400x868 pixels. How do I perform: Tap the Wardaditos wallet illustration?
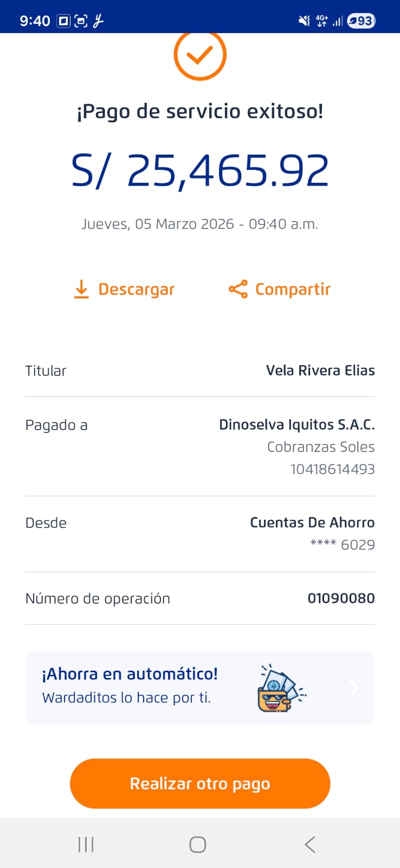pos(281,688)
